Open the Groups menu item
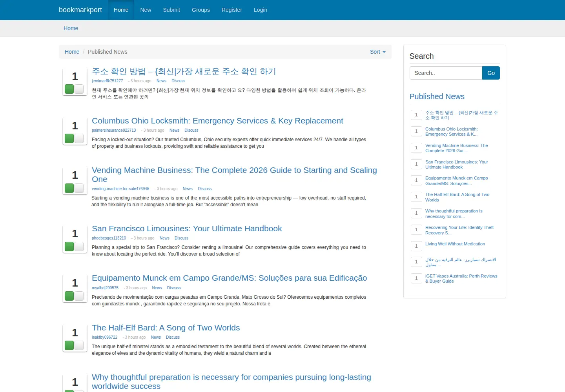The image size is (565, 392). (x=201, y=10)
